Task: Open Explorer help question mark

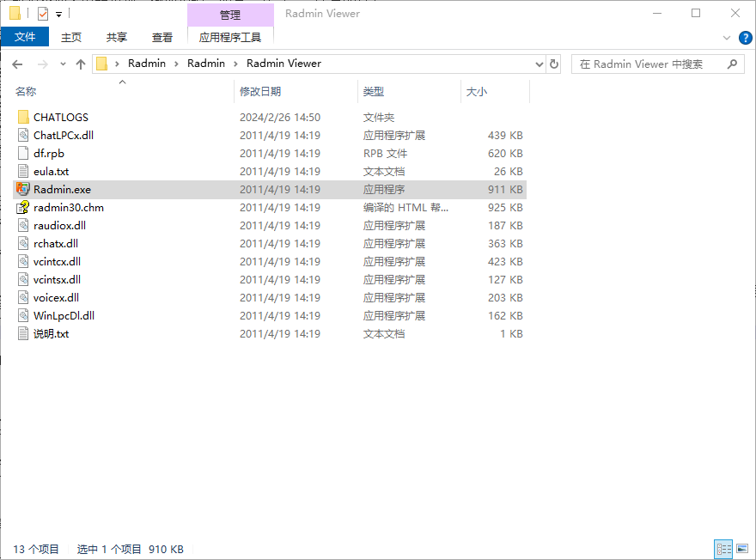Action: [745, 38]
